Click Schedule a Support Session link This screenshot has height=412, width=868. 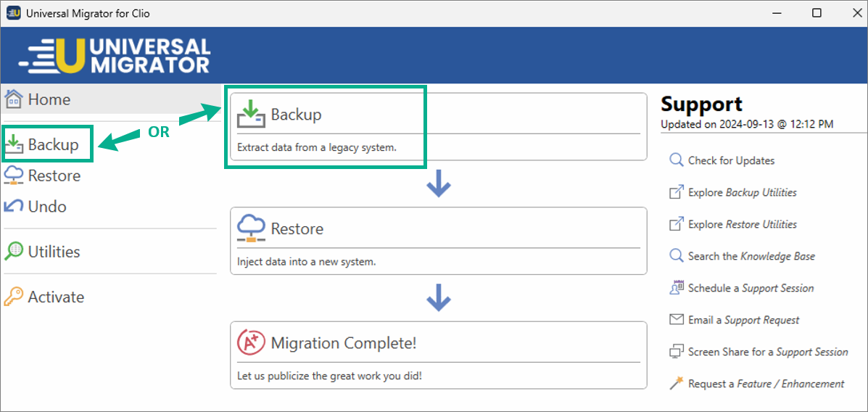[x=751, y=288]
